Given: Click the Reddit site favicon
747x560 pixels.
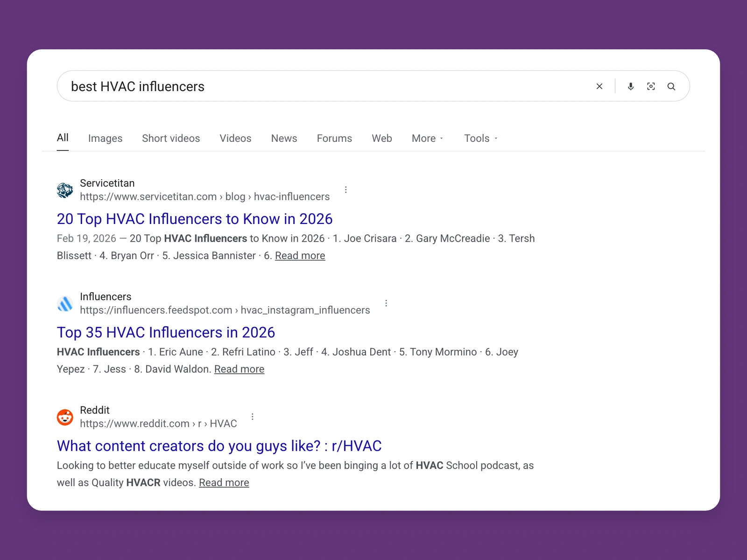Looking at the screenshot, I should 65,417.
